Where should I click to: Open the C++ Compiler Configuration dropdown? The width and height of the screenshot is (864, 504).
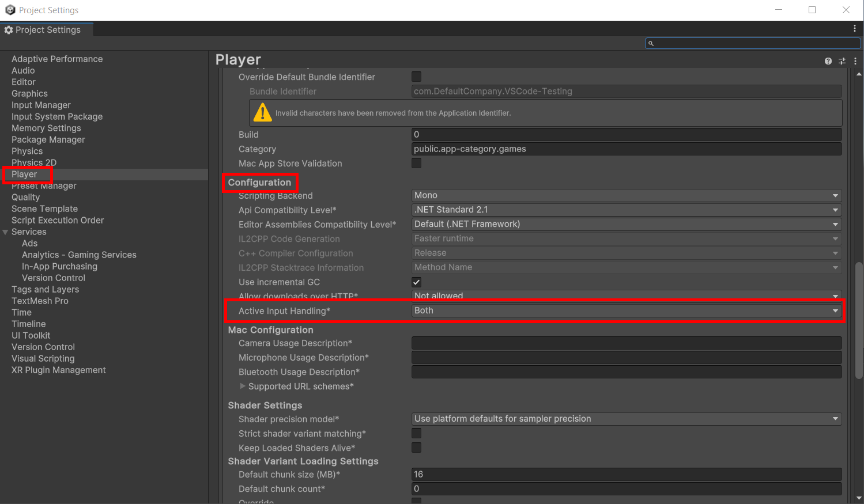627,253
